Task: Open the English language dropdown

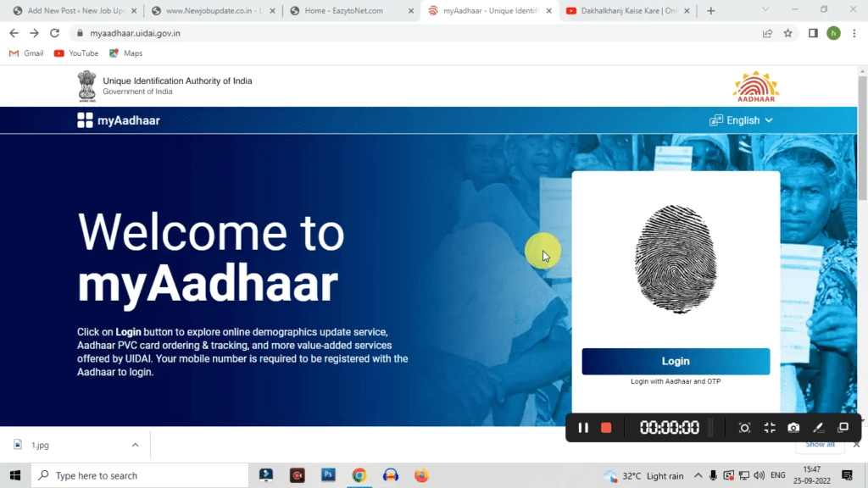Action: tap(741, 120)
